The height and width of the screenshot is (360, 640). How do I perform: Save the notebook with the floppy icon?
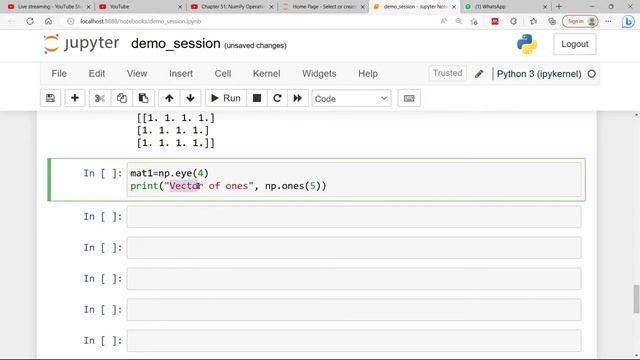coord(51,98)
